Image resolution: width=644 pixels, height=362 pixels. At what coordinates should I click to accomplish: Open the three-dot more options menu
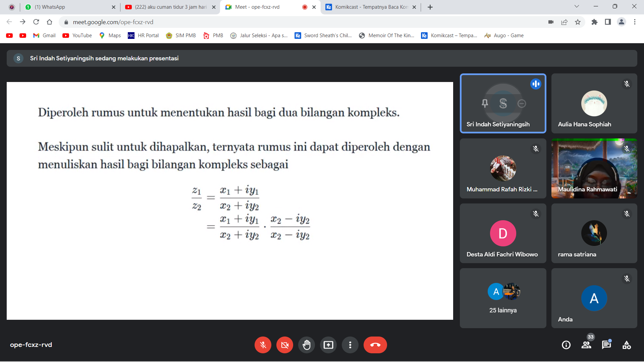(350, 345)
